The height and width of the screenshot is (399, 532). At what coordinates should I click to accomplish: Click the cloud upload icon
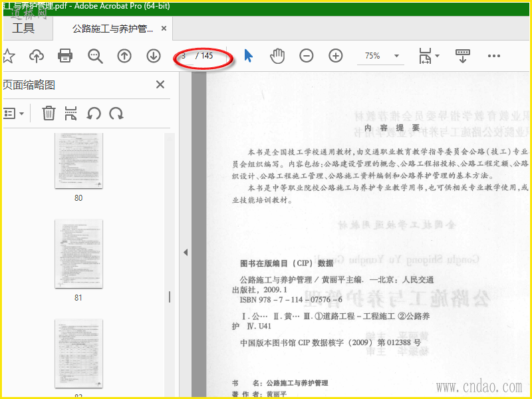pyautogui.click(x=37, y=56)
